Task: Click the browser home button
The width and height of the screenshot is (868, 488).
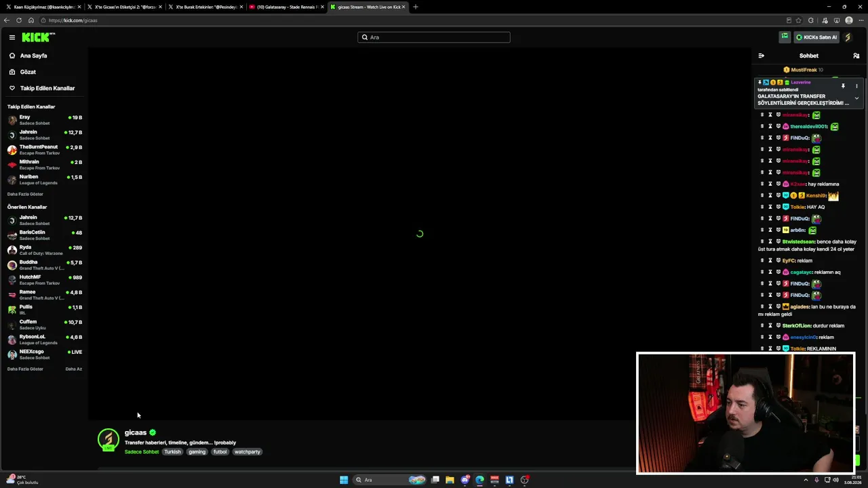Action: [x=31, y=20]
